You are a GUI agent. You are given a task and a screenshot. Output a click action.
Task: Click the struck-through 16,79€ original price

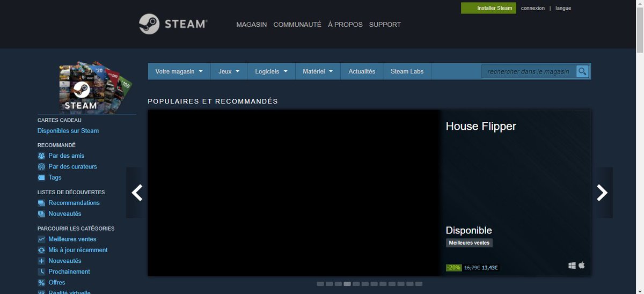[472, 267]
